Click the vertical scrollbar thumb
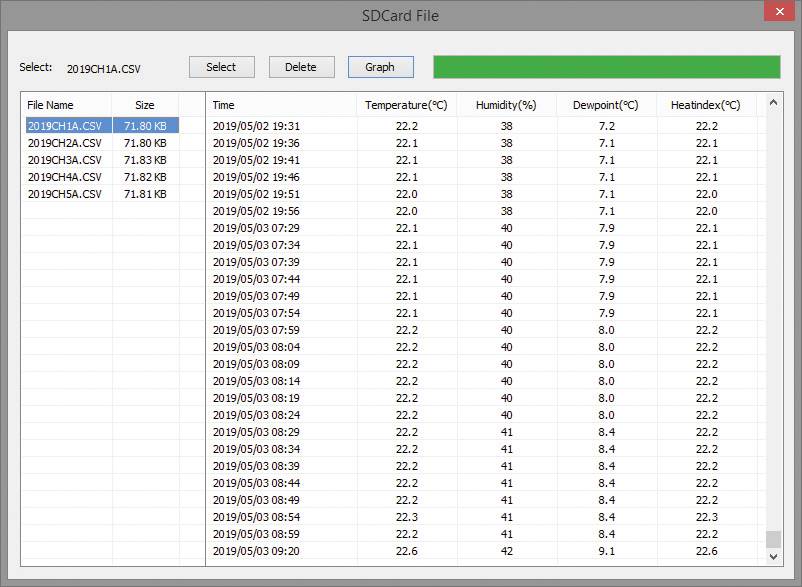The image size is (802, 587). [773, 540]
